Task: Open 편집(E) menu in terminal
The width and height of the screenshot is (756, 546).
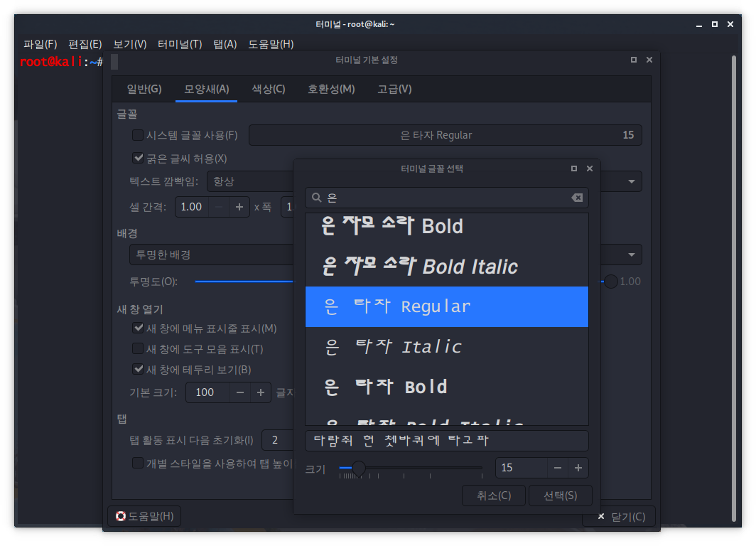Action: point(85,44)
